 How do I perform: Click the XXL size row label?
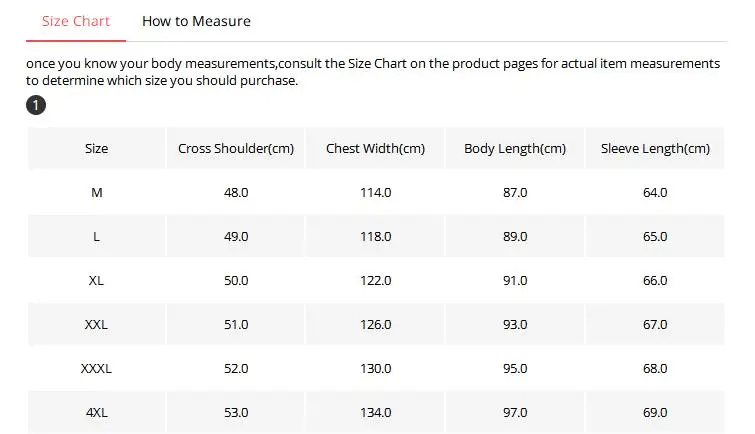point(96,325)
